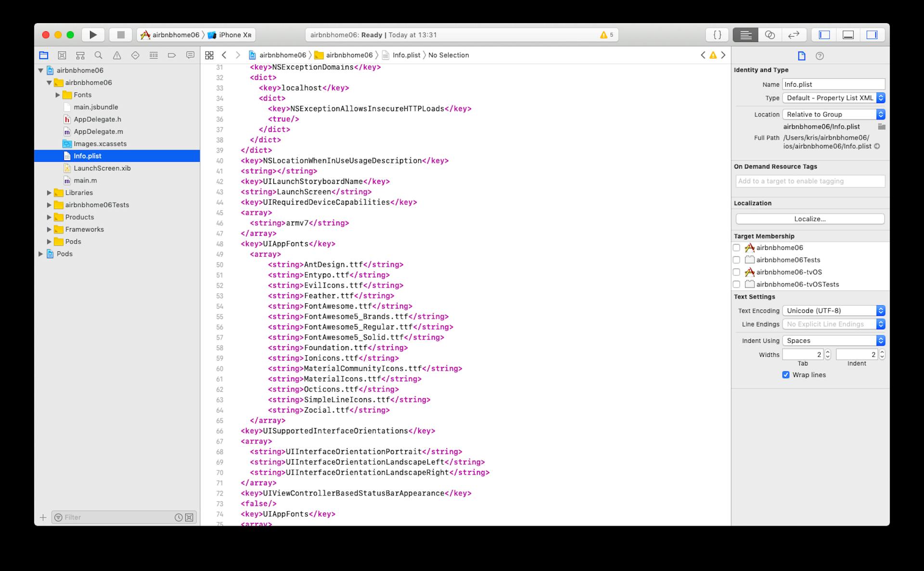The width and height of the screenshot is (924, 571).
Task: Click the Localize… button
Action: [x=809, y=219]
